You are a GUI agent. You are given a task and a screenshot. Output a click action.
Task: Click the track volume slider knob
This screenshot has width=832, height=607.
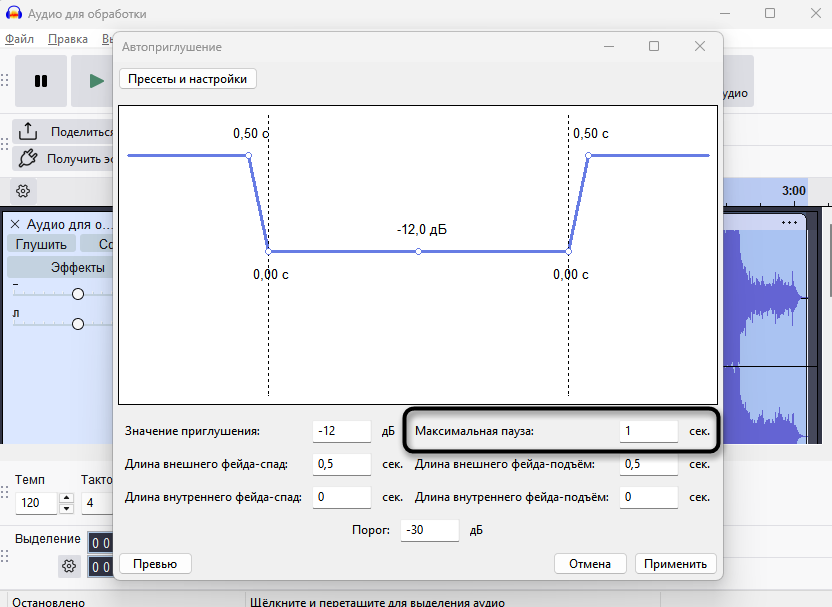78,294
